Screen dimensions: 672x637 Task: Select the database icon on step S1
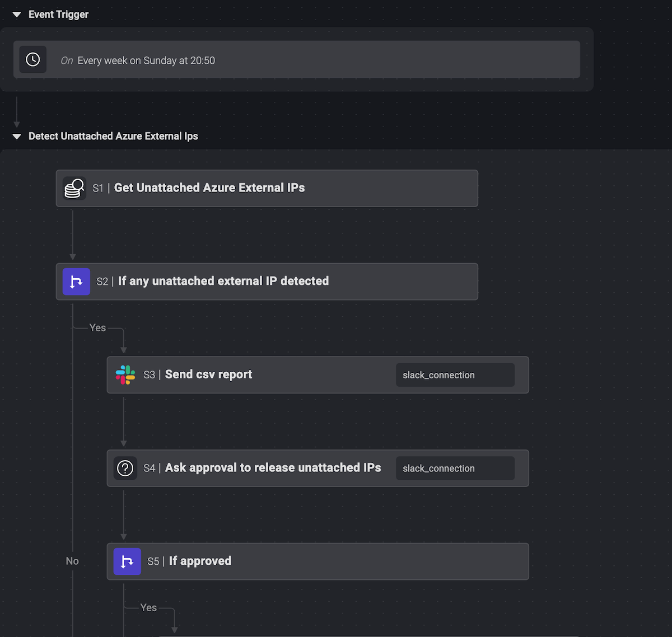pos(73,188)
